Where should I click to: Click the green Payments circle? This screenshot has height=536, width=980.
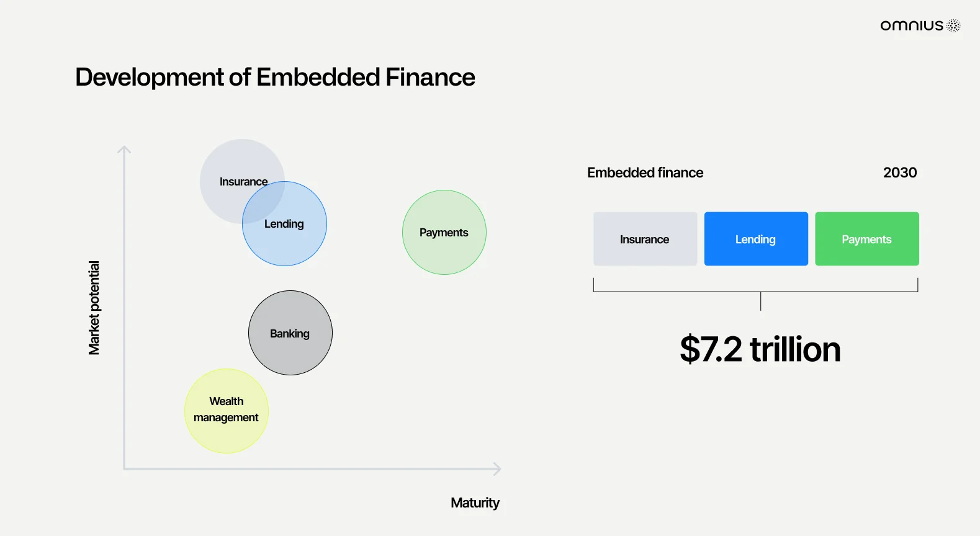coord(444,233)
